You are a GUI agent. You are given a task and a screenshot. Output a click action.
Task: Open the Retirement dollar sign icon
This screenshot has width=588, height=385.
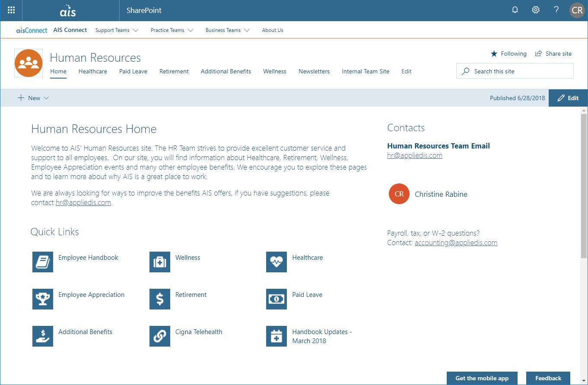point(159,299)
